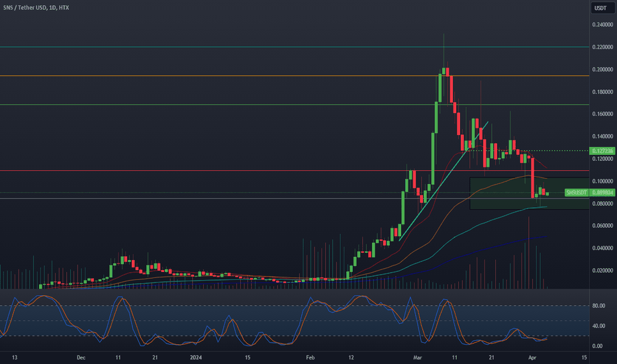Click the 80.00 oscillator scale label
This screenshot has width=617, height=364.
coord(598,305)
